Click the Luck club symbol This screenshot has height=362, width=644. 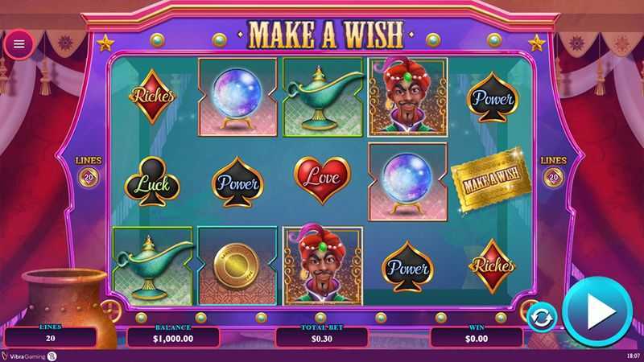[152, 182]
